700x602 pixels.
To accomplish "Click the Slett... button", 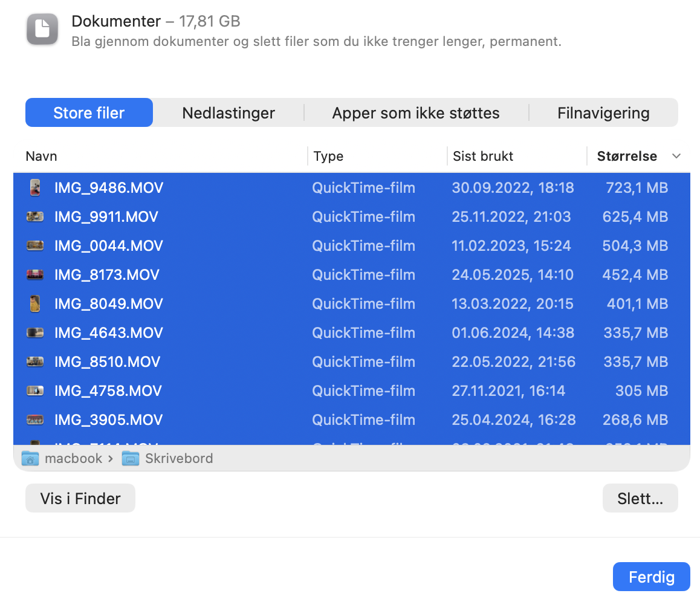I will coord(640,498).
